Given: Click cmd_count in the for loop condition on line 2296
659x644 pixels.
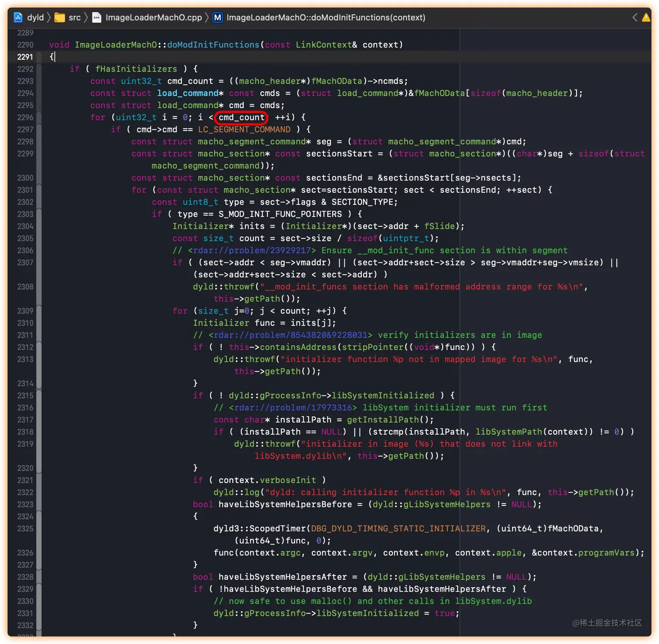Looking at the screenshot, I should [241, 117].
